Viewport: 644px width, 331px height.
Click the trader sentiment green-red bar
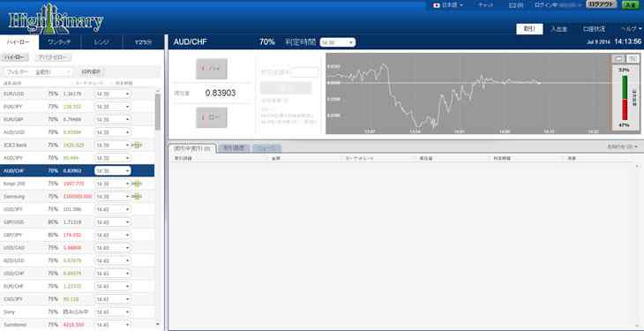(x=625, y=98)
